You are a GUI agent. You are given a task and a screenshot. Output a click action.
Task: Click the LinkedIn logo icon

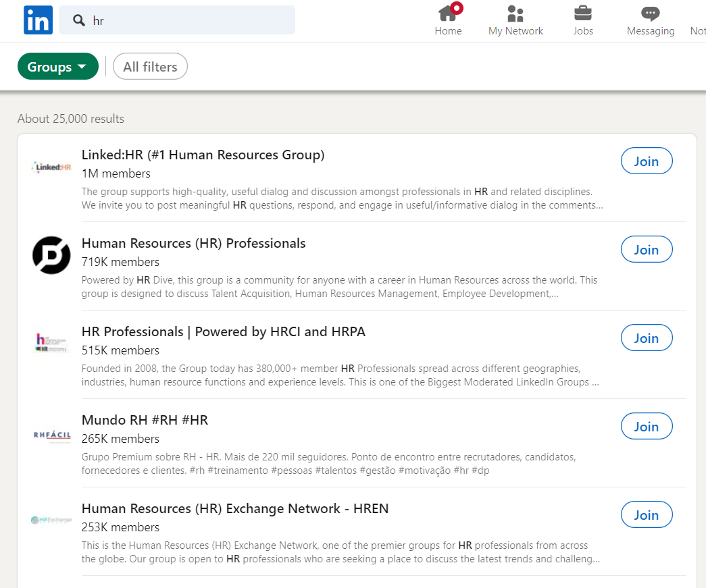(38, 20)
